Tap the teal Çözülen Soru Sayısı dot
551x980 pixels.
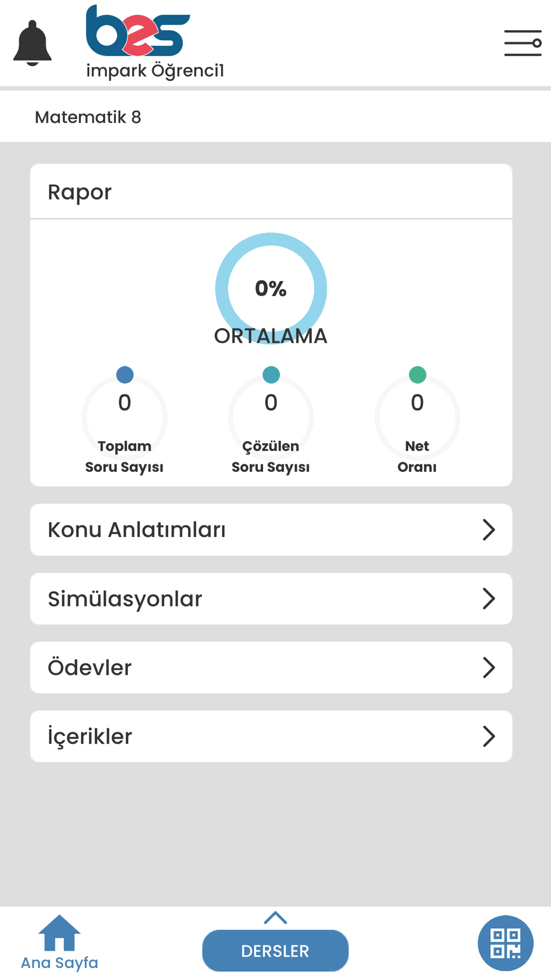pyautogui.click(x=271, y=375)
